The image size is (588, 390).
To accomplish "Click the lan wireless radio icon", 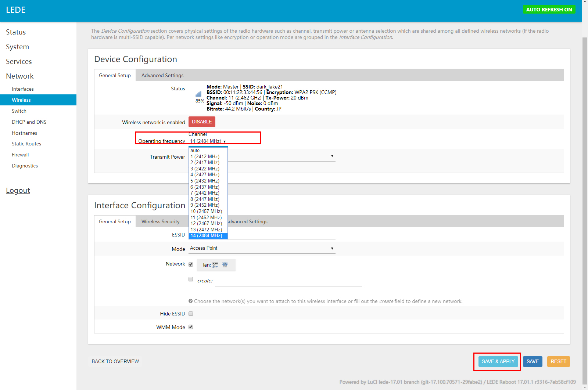I will pyautogui.click(x=225, y=265).
